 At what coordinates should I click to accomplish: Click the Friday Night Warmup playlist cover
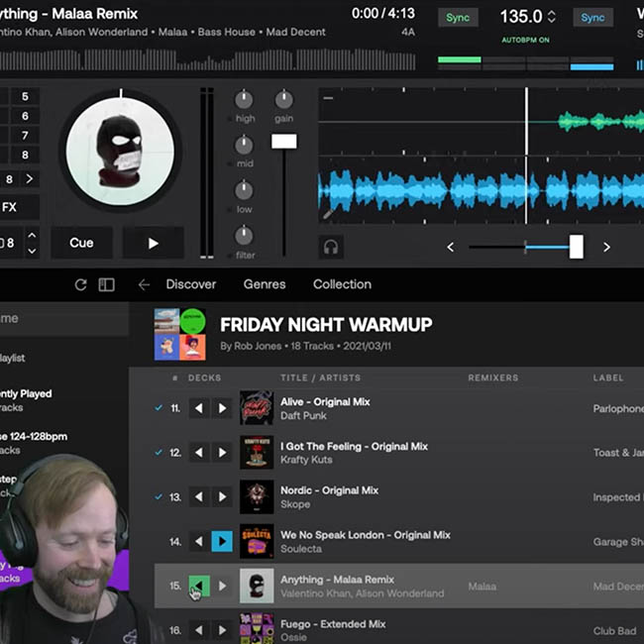pyautogui.click(x=180, y=334)
